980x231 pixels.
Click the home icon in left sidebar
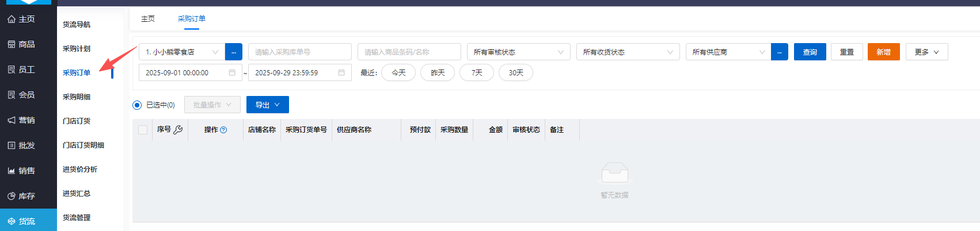(12, 20)
